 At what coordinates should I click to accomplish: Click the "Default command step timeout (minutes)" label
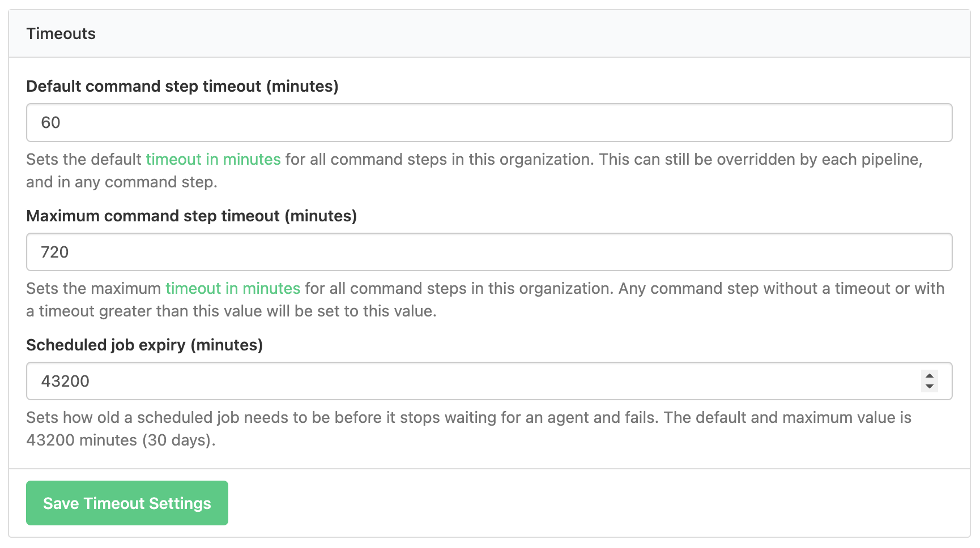[x=182, y=86]
